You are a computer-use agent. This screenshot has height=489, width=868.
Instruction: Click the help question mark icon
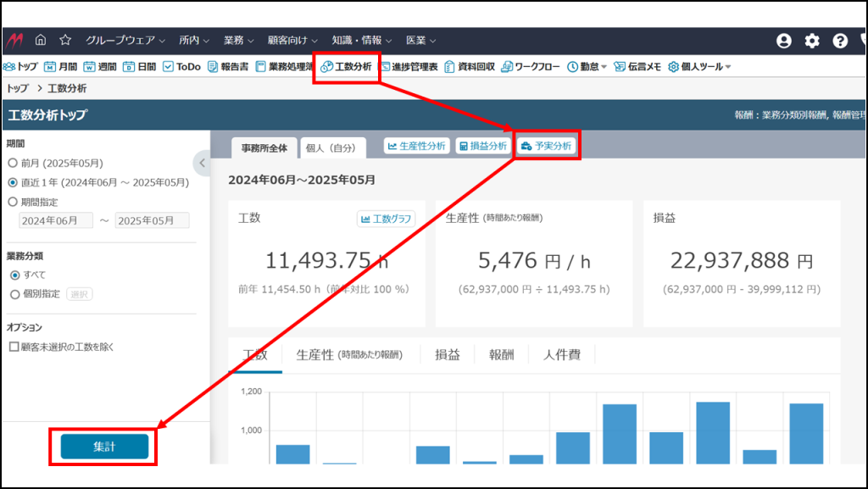pyautogui.click(x=840, y=41)
